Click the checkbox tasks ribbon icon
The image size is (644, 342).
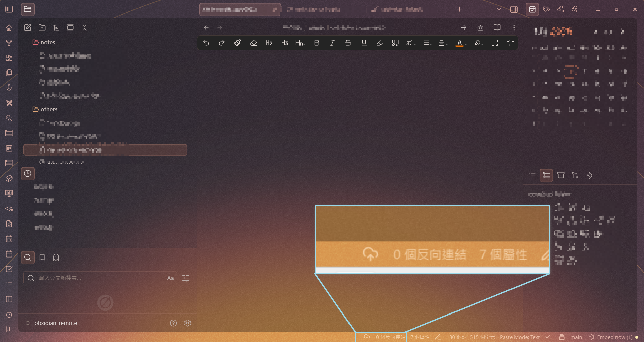tap(9, 269)
